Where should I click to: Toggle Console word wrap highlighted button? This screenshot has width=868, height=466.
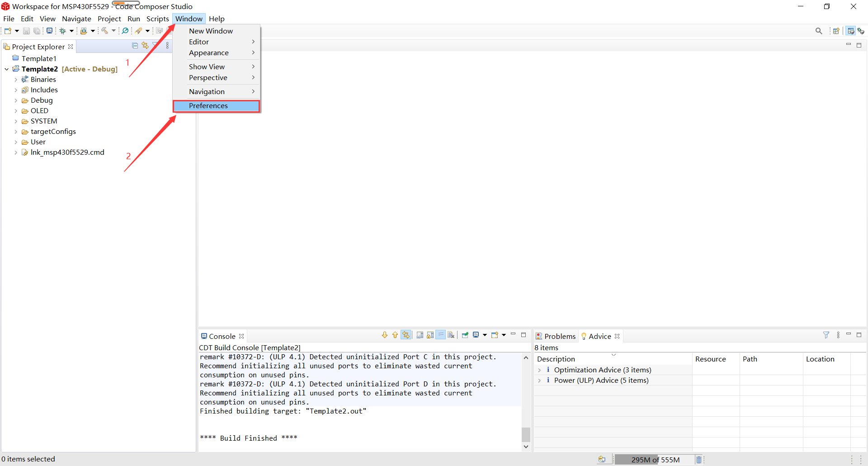(x=440, y=335)
